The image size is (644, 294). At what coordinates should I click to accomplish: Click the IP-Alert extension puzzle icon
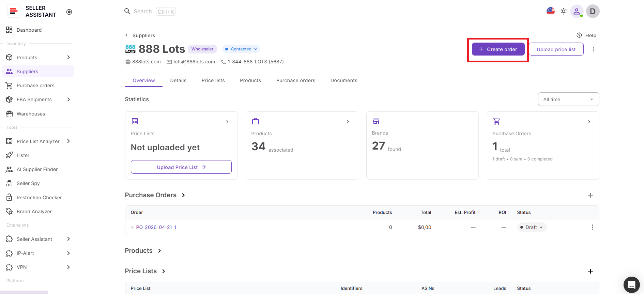point(9,253)
